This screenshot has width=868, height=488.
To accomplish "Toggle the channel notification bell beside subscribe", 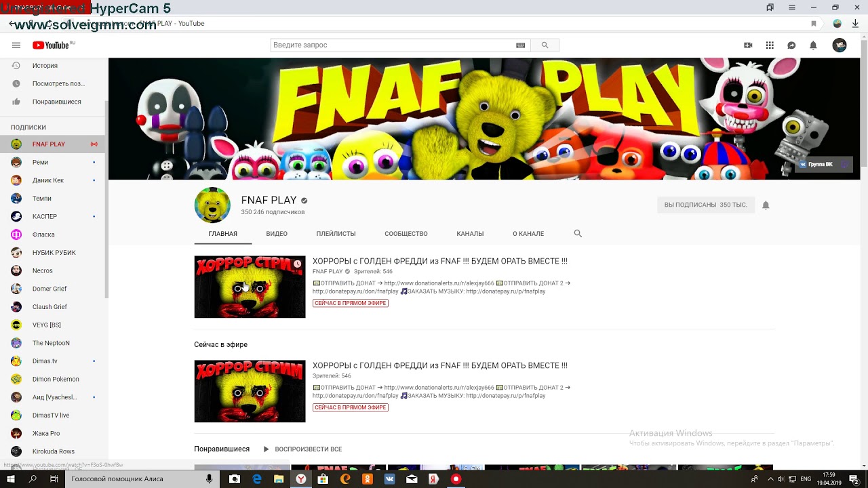I will (x=766, y=205).
